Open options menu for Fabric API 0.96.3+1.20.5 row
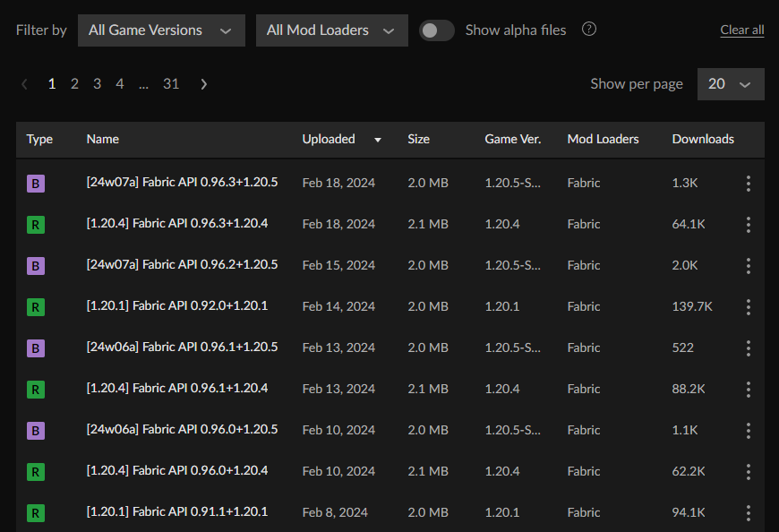The height and width of the screenshot is (532, 779). point(749,184)
